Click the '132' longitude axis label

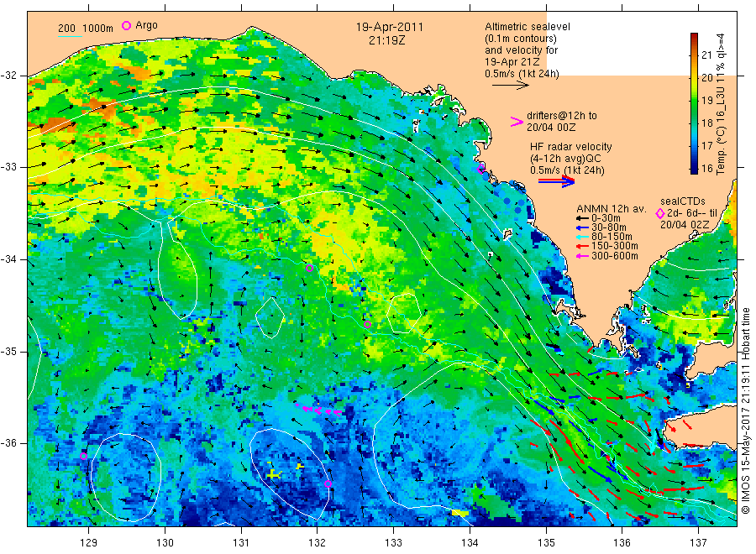tap(317, 543)
